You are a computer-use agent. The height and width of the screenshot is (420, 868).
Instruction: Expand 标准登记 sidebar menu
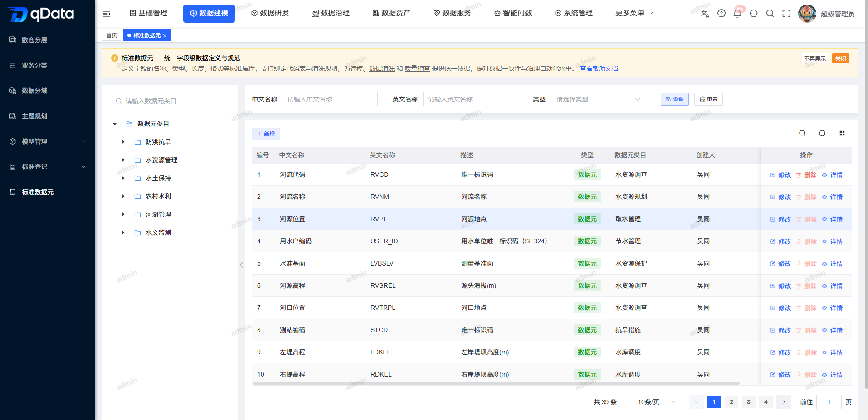[x=48, y=167]
